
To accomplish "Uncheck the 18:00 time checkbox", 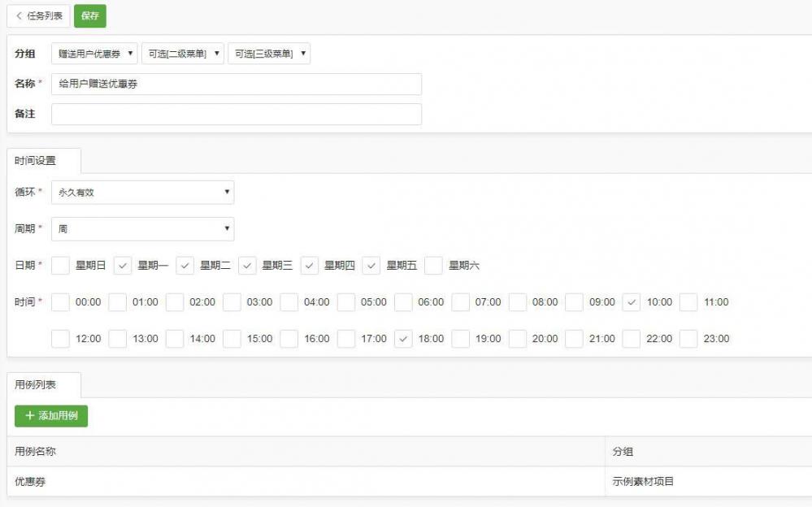I will click(x=403, y=339).
